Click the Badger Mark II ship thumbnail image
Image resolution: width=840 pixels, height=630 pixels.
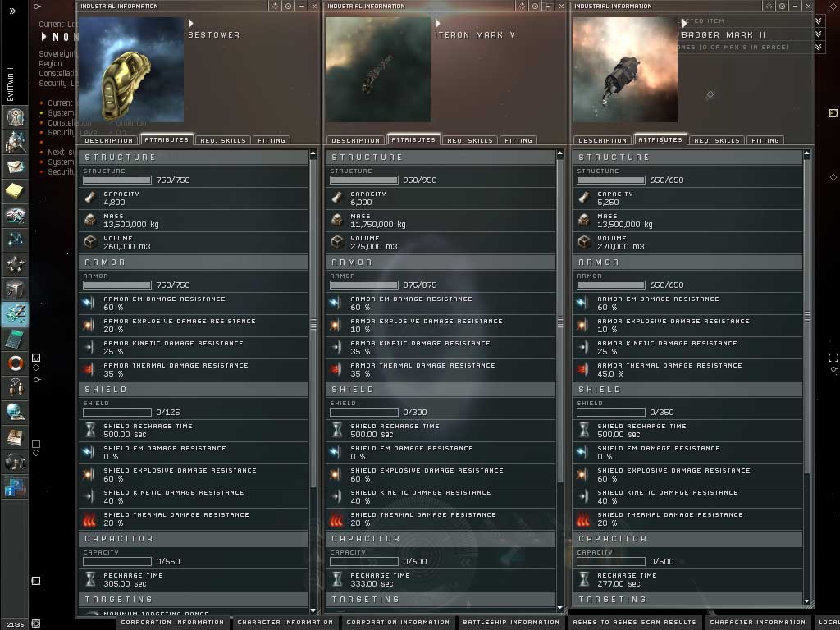[624, 70]
